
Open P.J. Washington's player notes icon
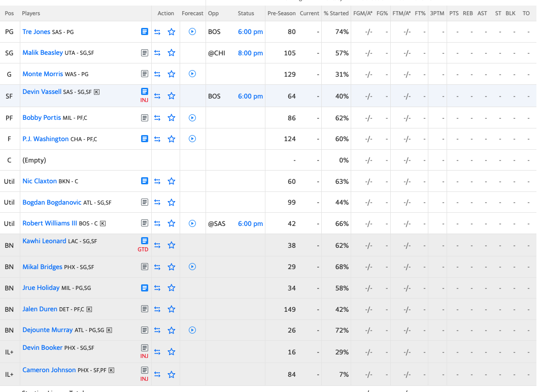(145, 139)
